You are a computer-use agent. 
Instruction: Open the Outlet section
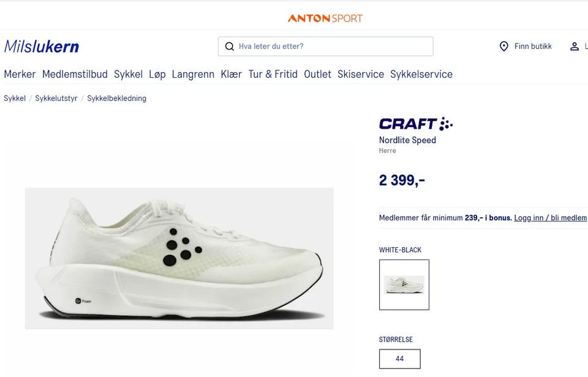click(318, 74)
